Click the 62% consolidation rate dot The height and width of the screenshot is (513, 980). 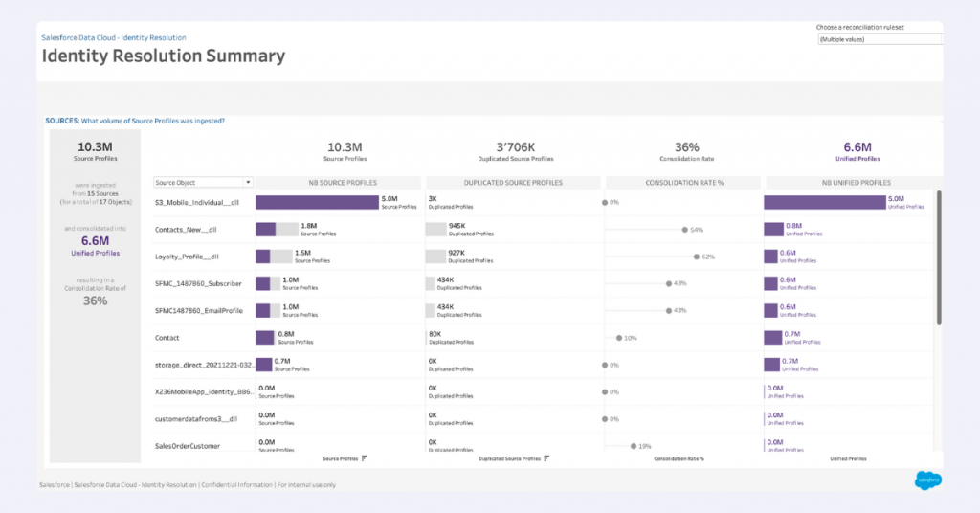pos(697,256)
